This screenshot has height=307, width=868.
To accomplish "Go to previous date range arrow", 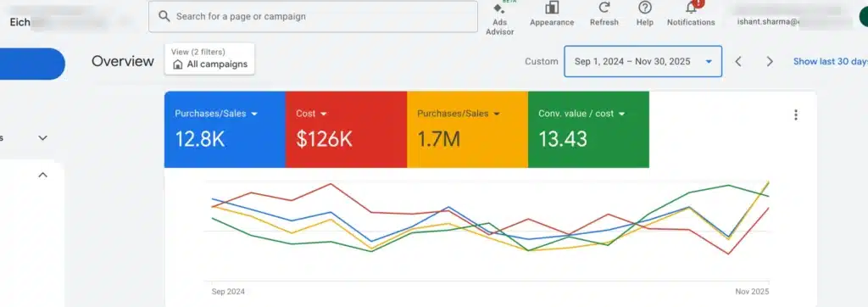I will (x=738, y=62).
